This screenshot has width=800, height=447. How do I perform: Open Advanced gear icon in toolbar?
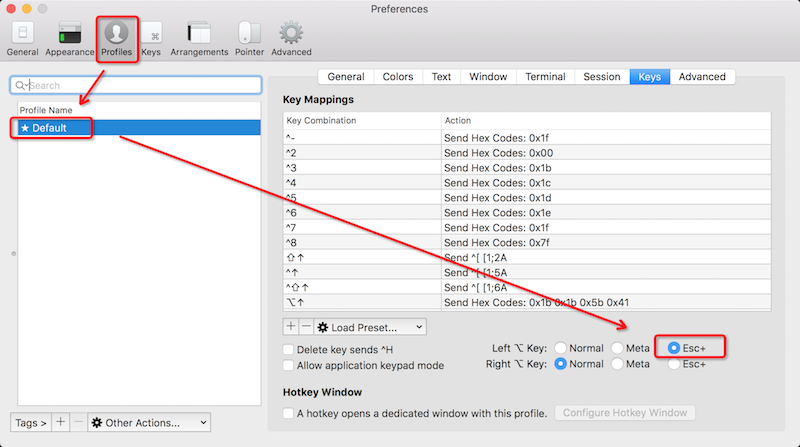tap(291, 38)
